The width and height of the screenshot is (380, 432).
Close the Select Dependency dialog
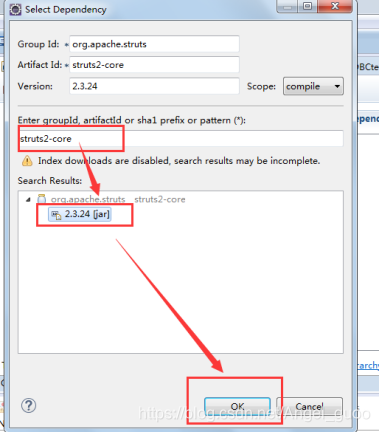click(335, 6)
